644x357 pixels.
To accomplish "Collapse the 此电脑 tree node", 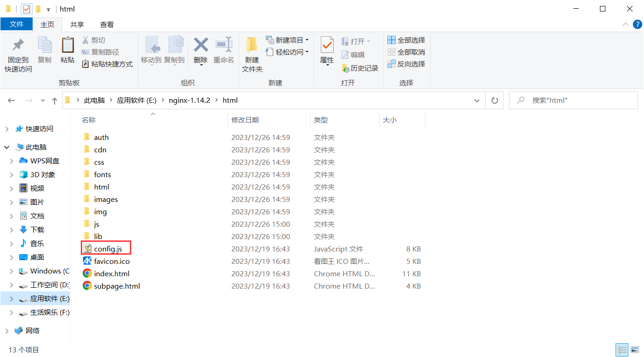I will tap(7, 147).
